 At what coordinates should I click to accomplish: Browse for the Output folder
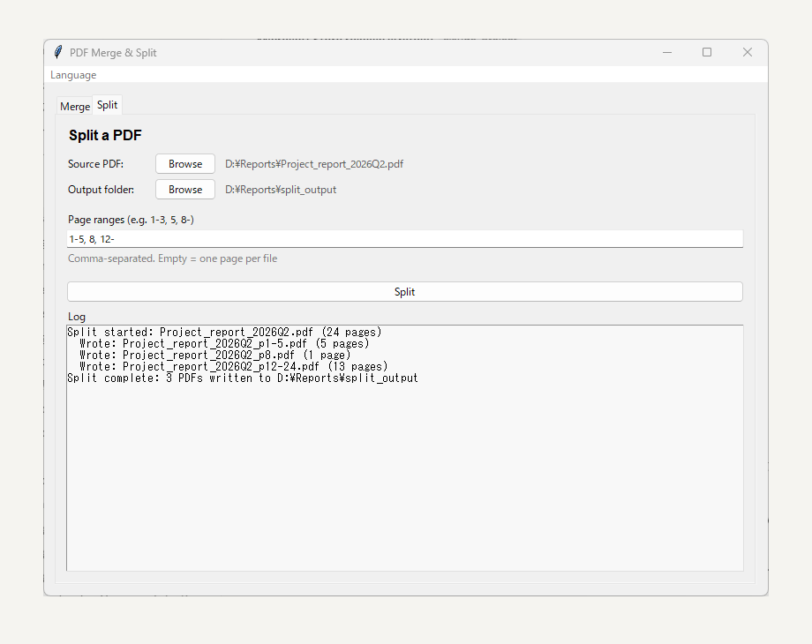[184, 190]
